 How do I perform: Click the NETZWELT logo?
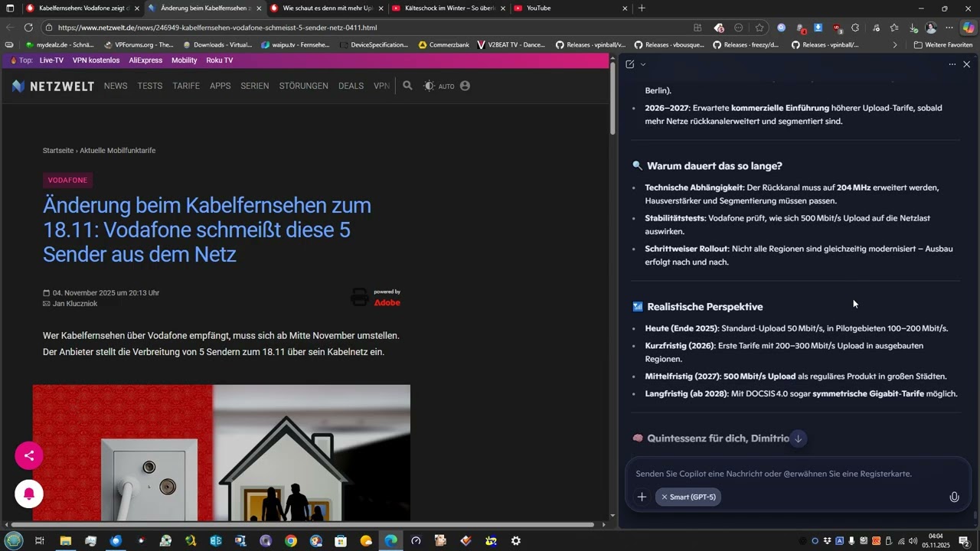pyautogui.click(x=53, y=86)
